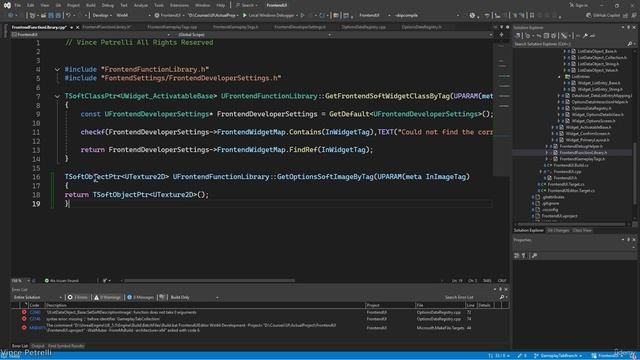Screen dimensions: 640x360
Task: Click the split editor plus icon
Action: coord(501,35)
